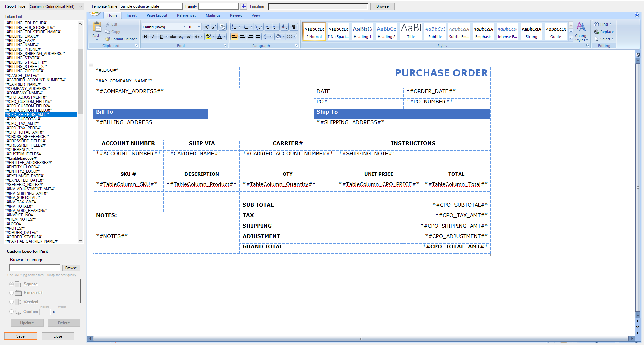Select the Vertical logo radio button
This screenshot has height=345, width=644.
pyautogui.click(x=12, y=302)
